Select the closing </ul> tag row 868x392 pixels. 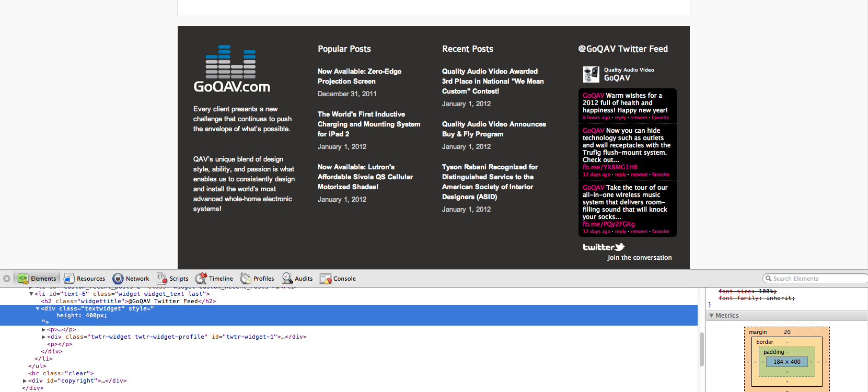click(349, 366)
